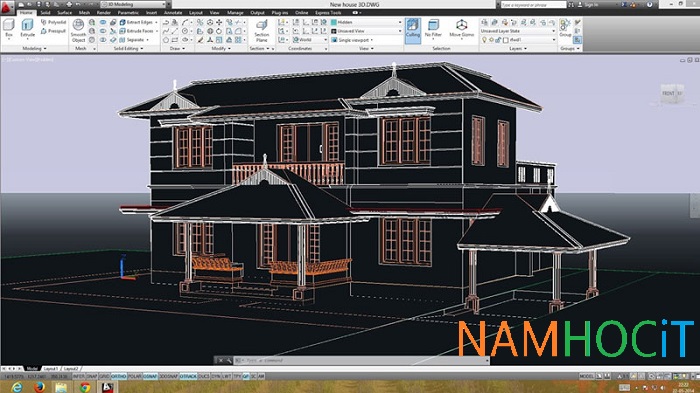Open the Surface ribbon tab
Viewport: 700px width, 393px height.
[65, 13]
